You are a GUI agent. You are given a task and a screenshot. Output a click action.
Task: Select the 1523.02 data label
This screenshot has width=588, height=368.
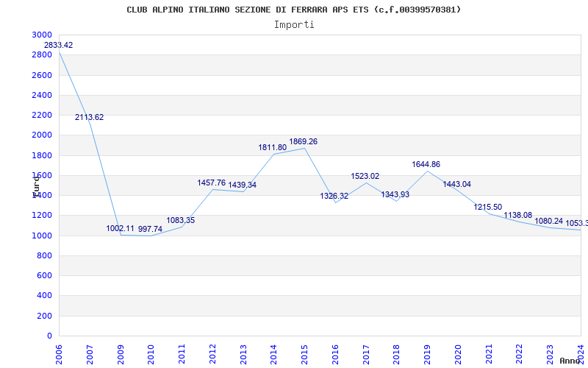point(365,176)
